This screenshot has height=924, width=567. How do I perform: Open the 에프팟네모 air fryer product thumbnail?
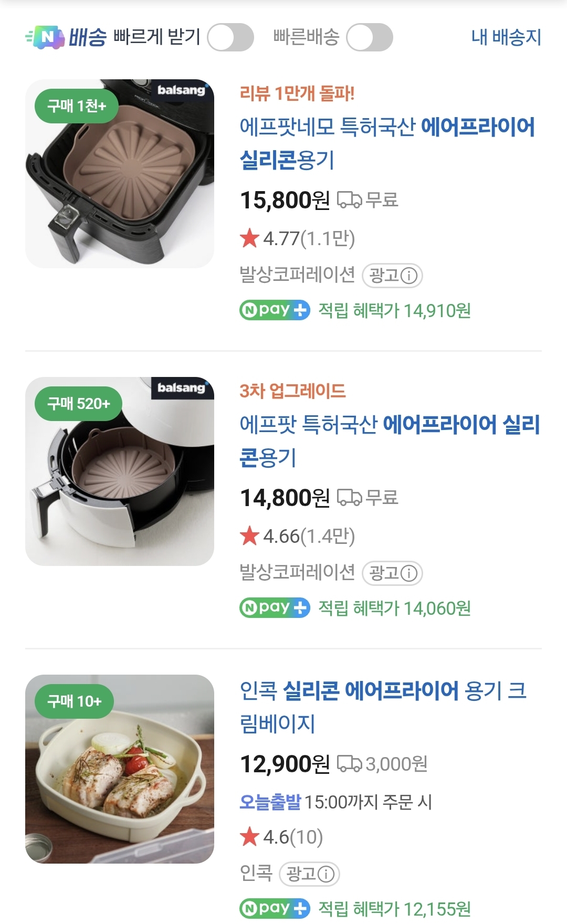pyautogui.click(x=120, y=174)
